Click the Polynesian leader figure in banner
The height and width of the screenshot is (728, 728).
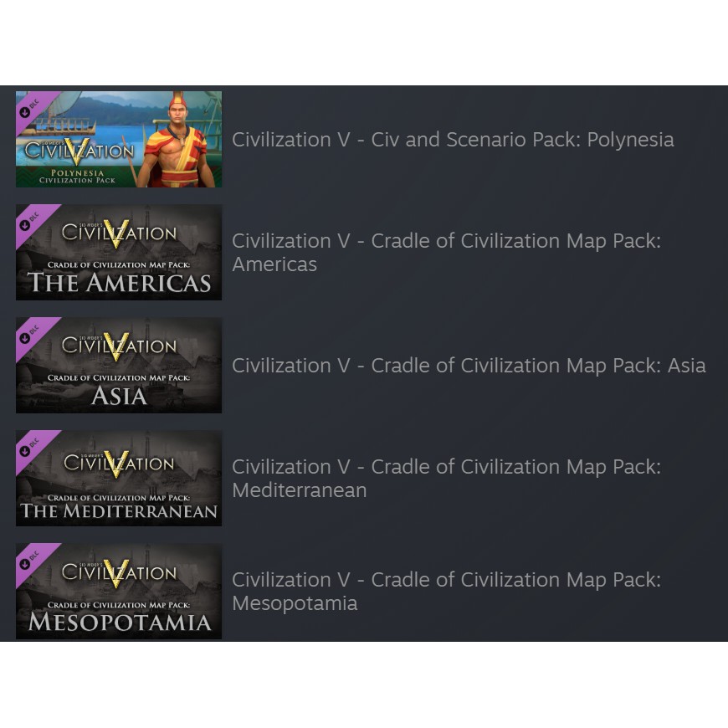(177, 140)
